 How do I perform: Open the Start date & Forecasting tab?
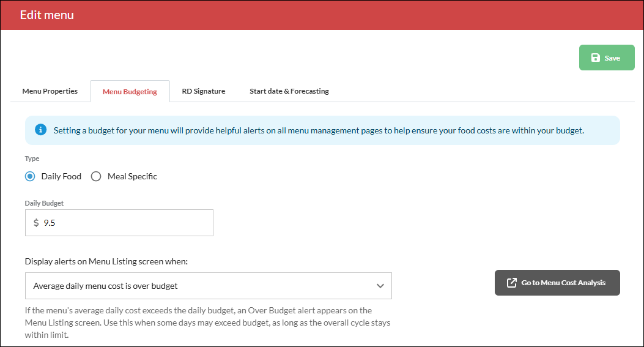click(289, 91)
